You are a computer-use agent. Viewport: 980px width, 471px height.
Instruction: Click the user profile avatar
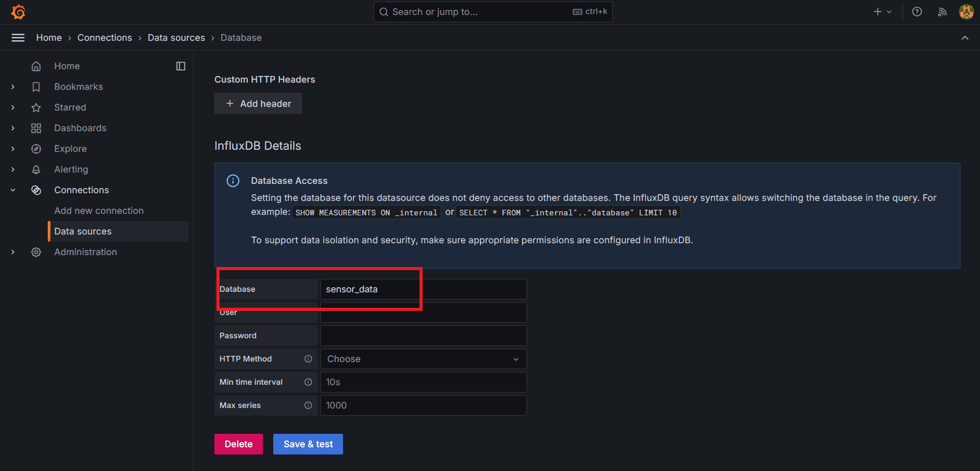966,12
